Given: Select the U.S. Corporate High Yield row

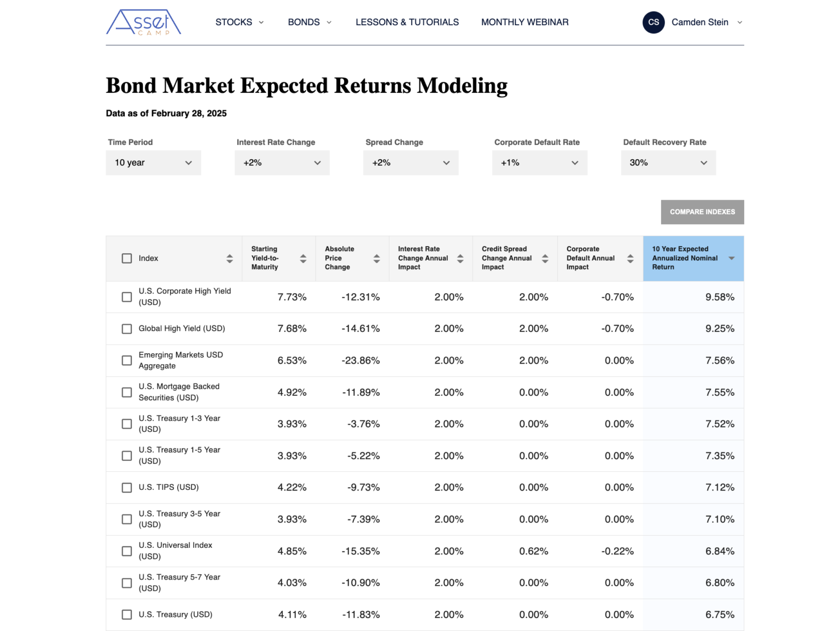Looking at the screenshot, I should pyautogui.click(x=126, y=297).
